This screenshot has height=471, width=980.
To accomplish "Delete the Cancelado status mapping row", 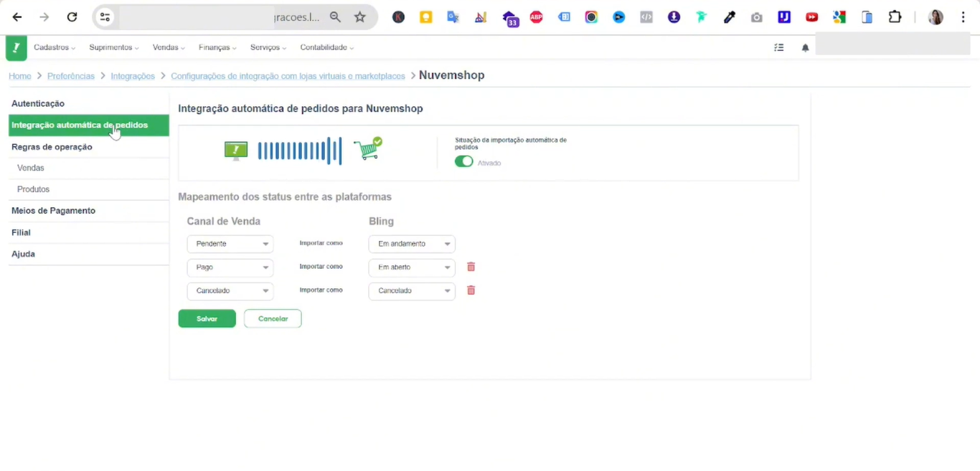I will [471, 290].
